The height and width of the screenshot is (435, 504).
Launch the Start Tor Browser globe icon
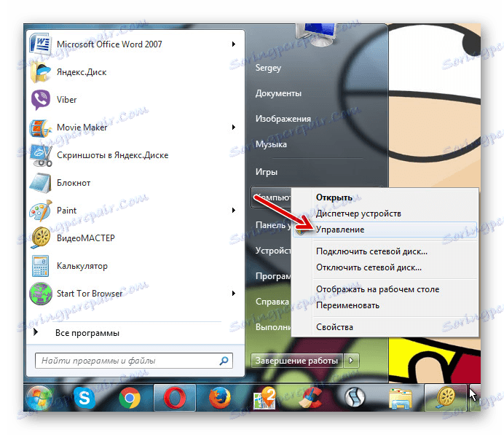click(x=40, y=294)
